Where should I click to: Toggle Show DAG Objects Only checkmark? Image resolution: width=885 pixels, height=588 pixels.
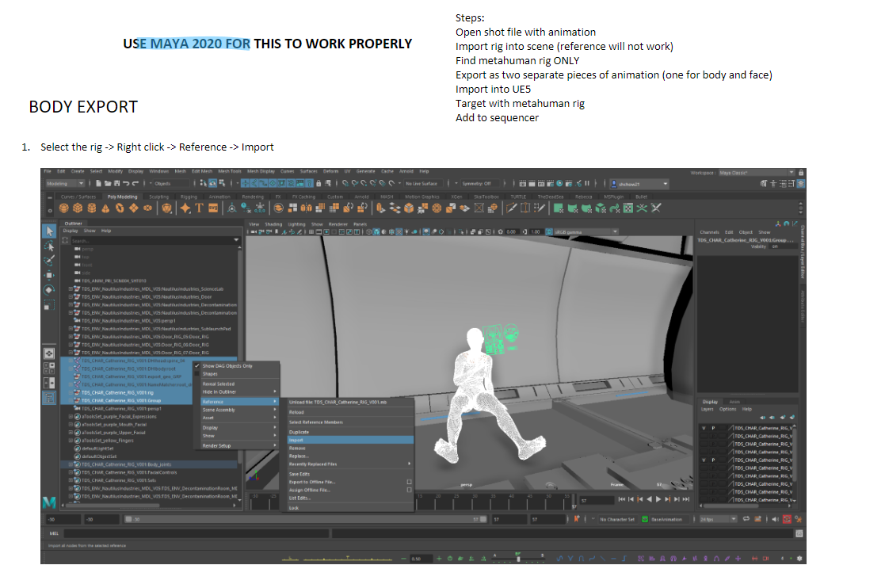point(197,365)
